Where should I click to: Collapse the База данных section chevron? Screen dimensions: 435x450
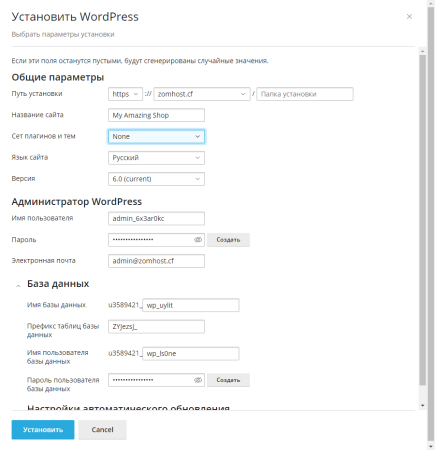click(18, 286)
